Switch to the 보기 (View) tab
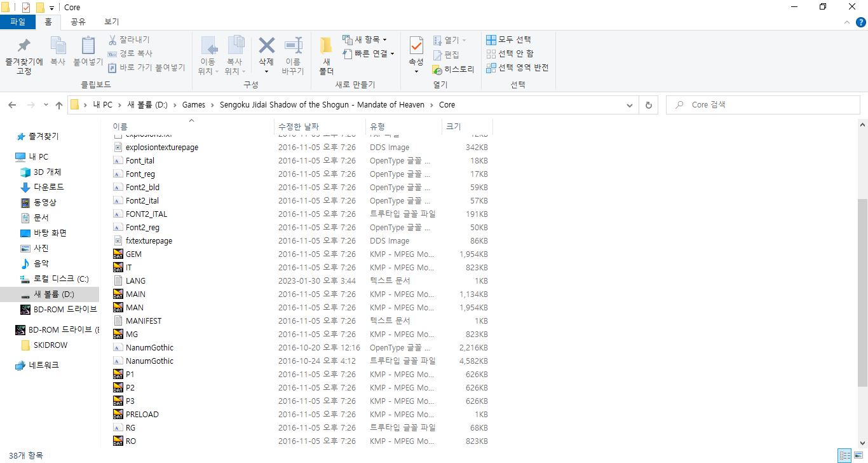 pos(111,22)
